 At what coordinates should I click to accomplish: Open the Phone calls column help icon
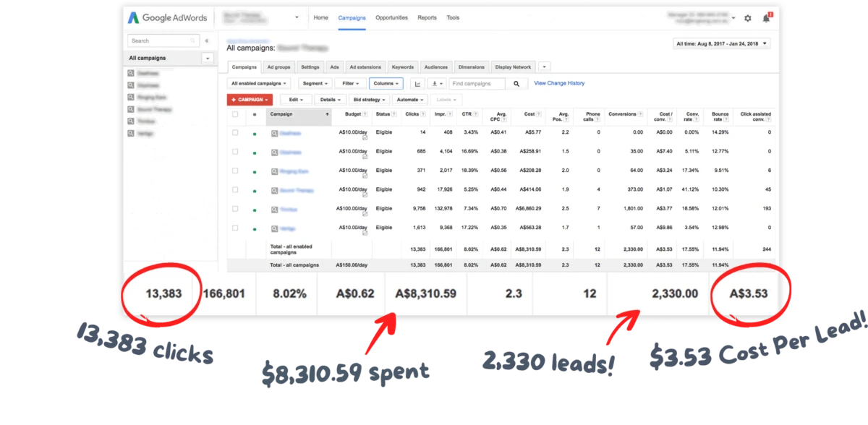[x=598, y=119]
